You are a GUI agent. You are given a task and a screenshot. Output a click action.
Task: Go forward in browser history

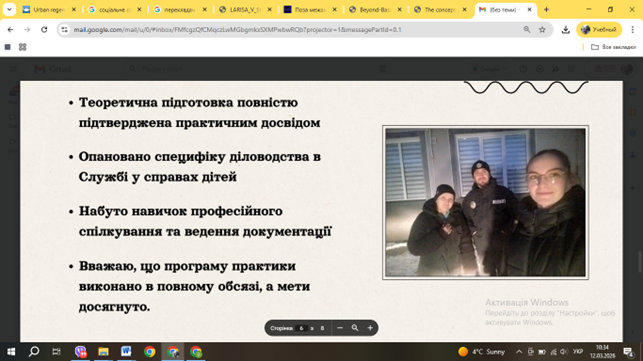tap(27, 30)
